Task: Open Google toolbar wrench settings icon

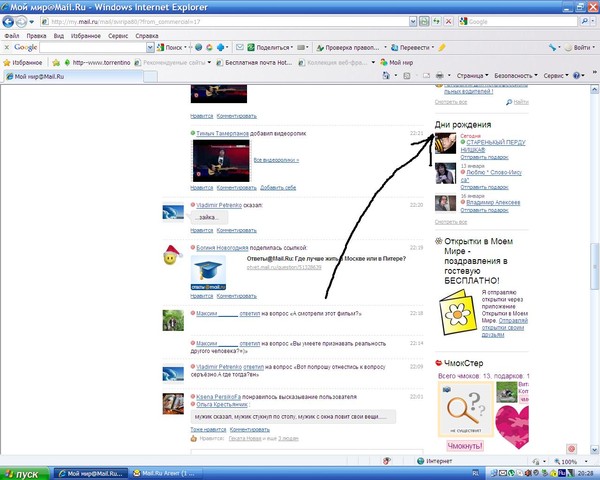Action: 552,47
